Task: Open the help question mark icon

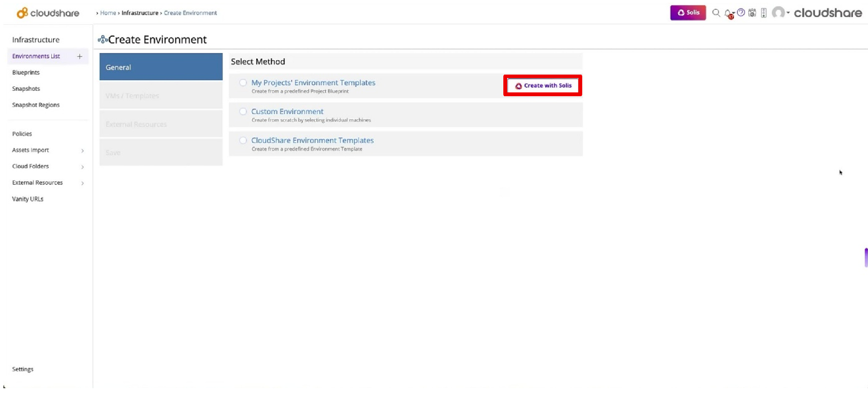Action: pos(741,13)
